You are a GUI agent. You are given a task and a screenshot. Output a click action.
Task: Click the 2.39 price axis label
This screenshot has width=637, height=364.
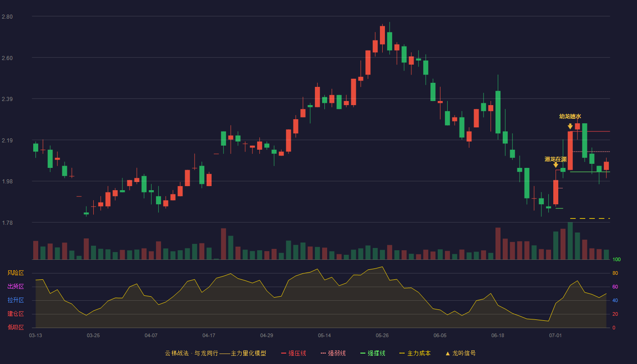click(7, 99)
